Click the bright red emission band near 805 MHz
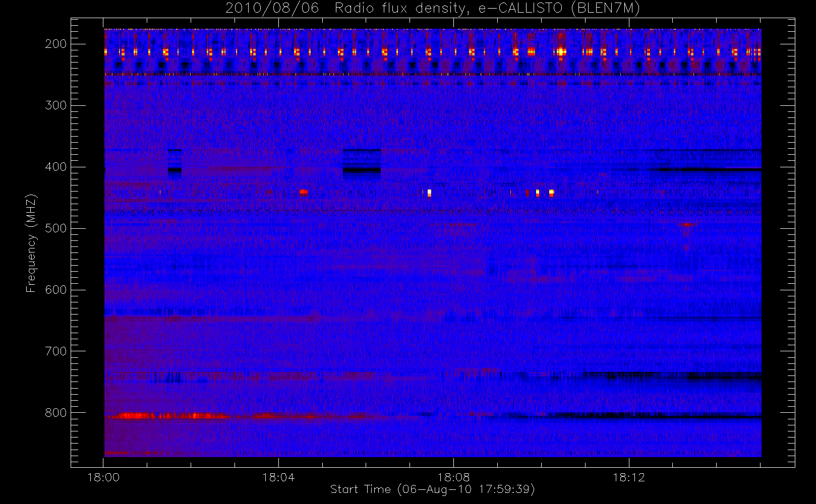 pos(171,416)
